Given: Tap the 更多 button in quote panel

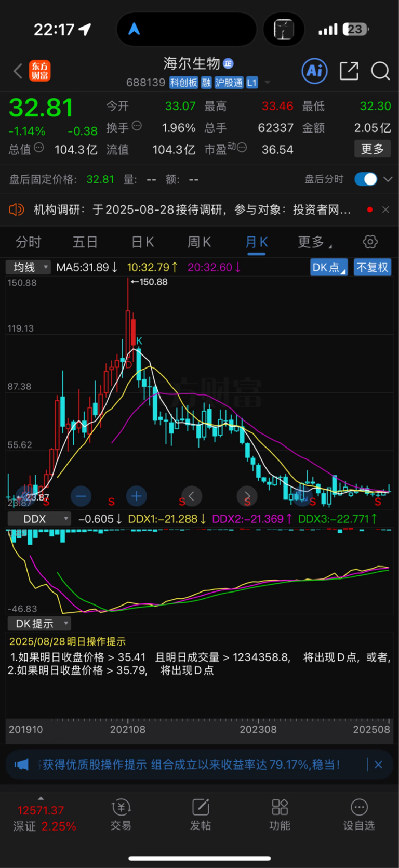Looking at the screenshot, I should pos(373,149).
